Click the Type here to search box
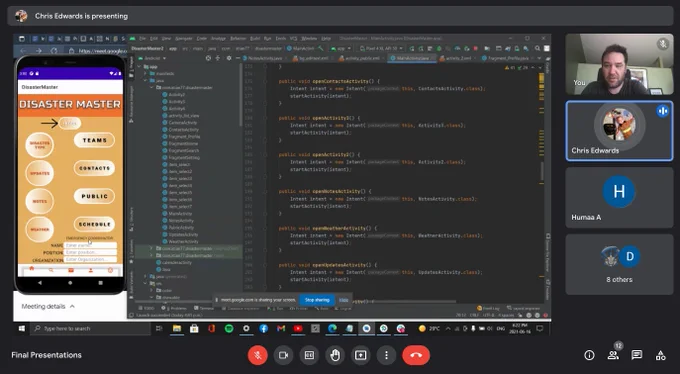The height and width of the screenshot is (374, 680). [92, 328]
